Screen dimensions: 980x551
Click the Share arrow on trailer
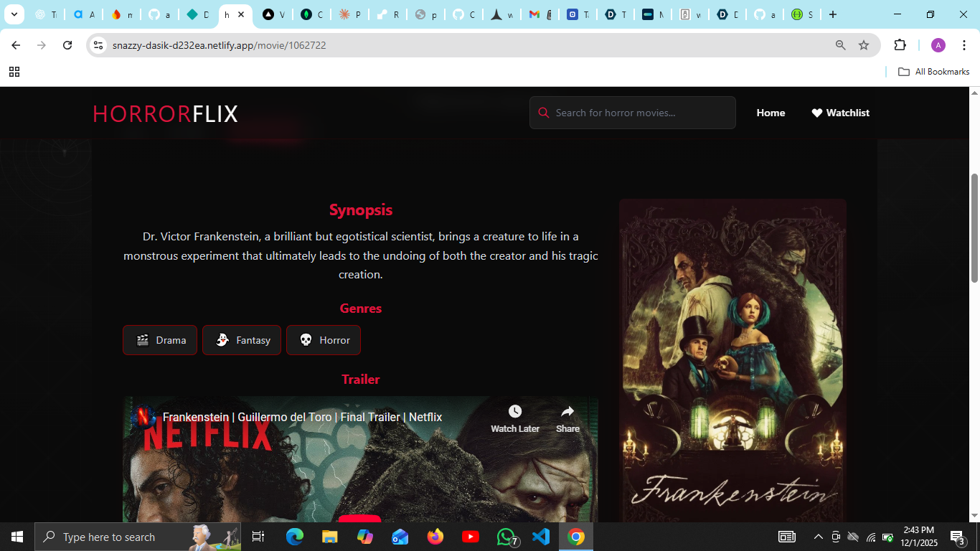coord(567,411)
